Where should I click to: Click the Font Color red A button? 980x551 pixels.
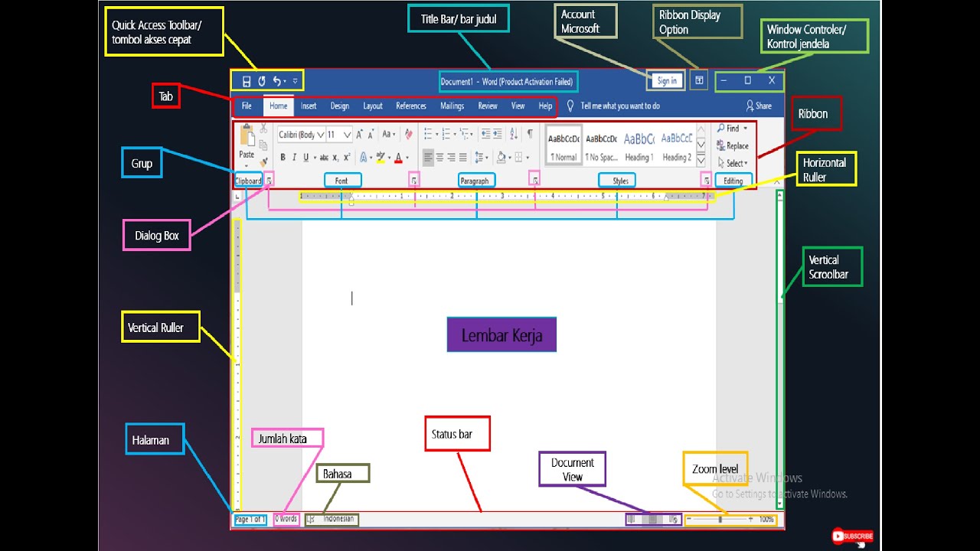click(398, 158)
